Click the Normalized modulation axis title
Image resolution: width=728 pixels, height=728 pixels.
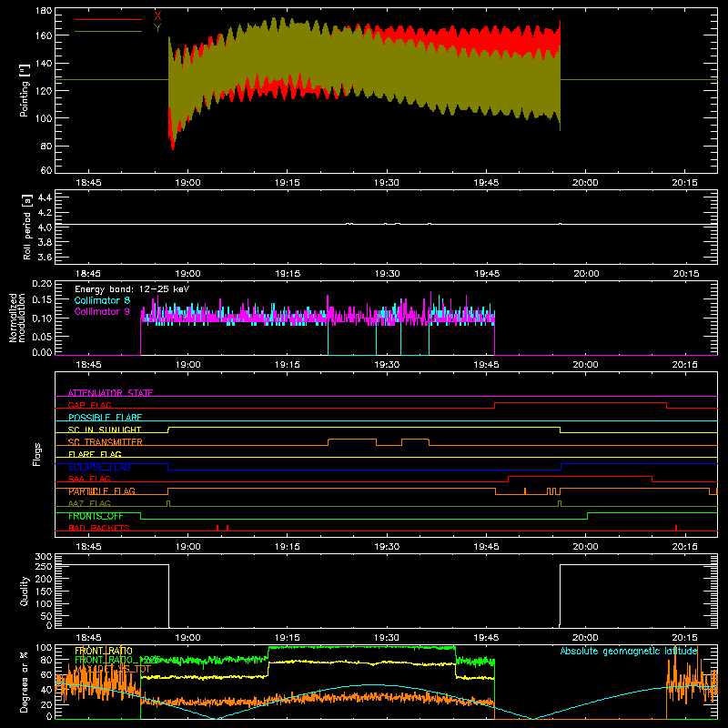click(17, 318)
